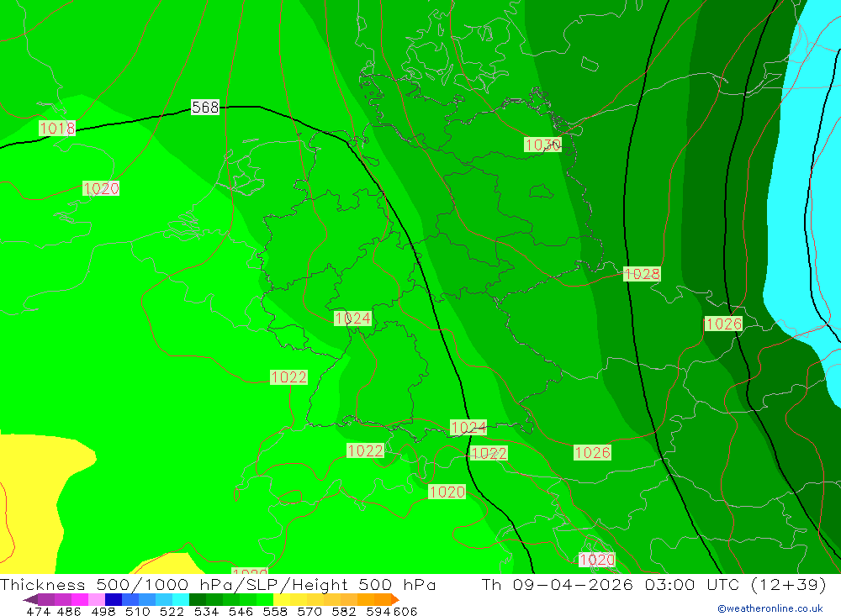
Task: Click the 510 value on the color scale
Action: 138,611
